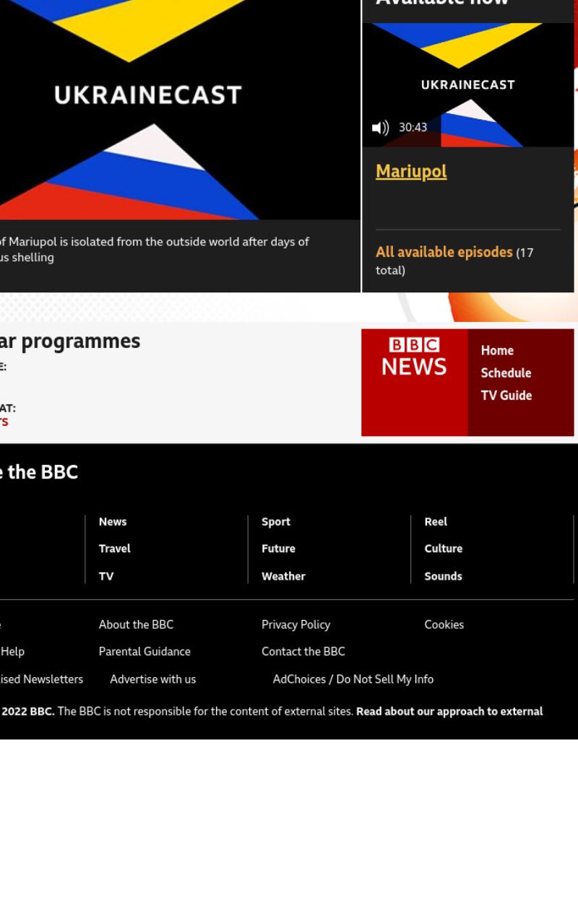Open Parental Guidance link

point(144,651)
